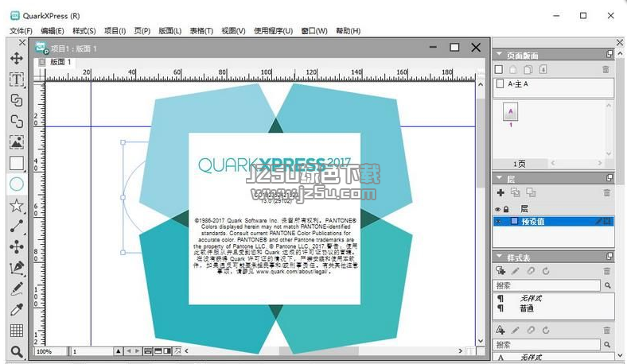Select the Rectangle Box tool
This screenshot has width=627, height=364.
17,163
